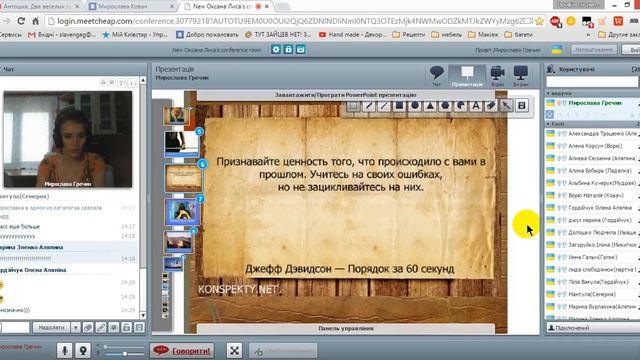Click the save floppy-disk icon in whiteboard toolbar
The width and height of the screenshot is (640, 360).
[522, 106]
